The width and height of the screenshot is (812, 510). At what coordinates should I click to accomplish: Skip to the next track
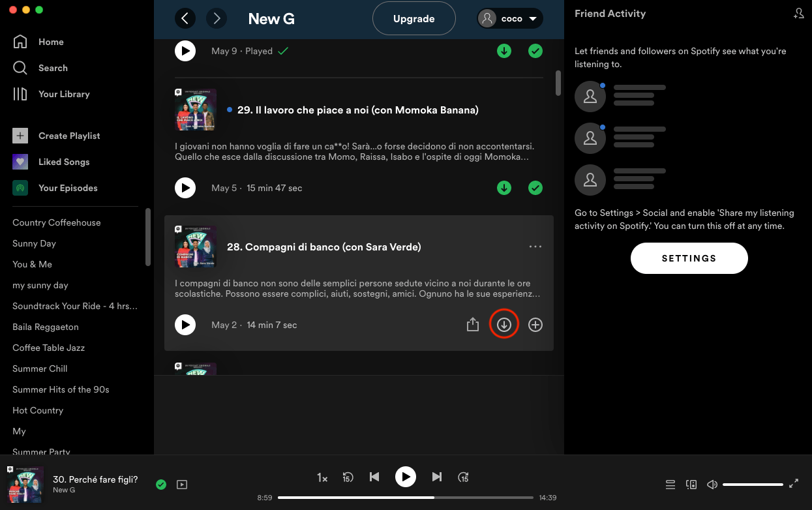click(x=437, y=477)
